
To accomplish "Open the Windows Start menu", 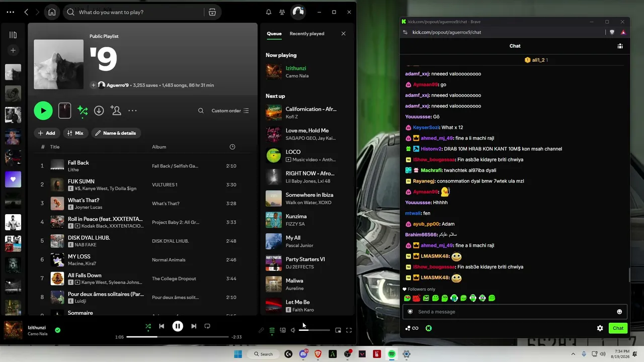I will [x=238, y=354].
